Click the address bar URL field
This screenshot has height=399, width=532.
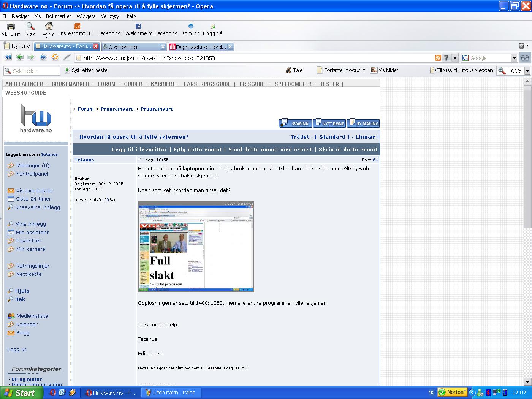tap(255, 58)
